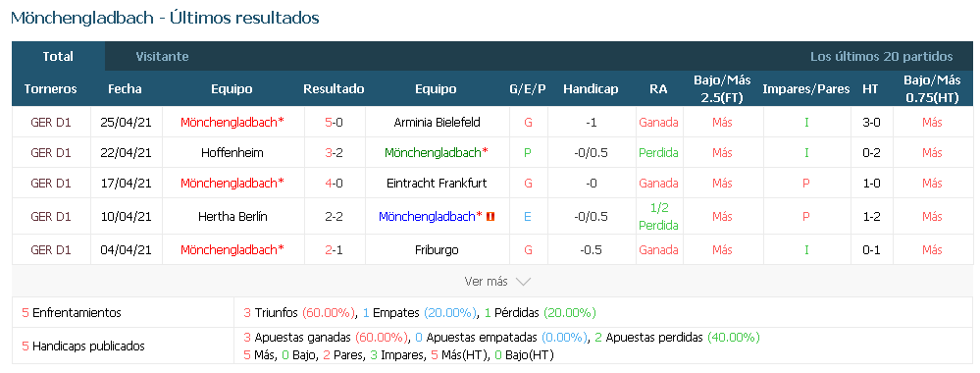This screenshot has width=980, height=373.
Task: Click the Impares/Pares column header
Action: click(x=806, y=89)
